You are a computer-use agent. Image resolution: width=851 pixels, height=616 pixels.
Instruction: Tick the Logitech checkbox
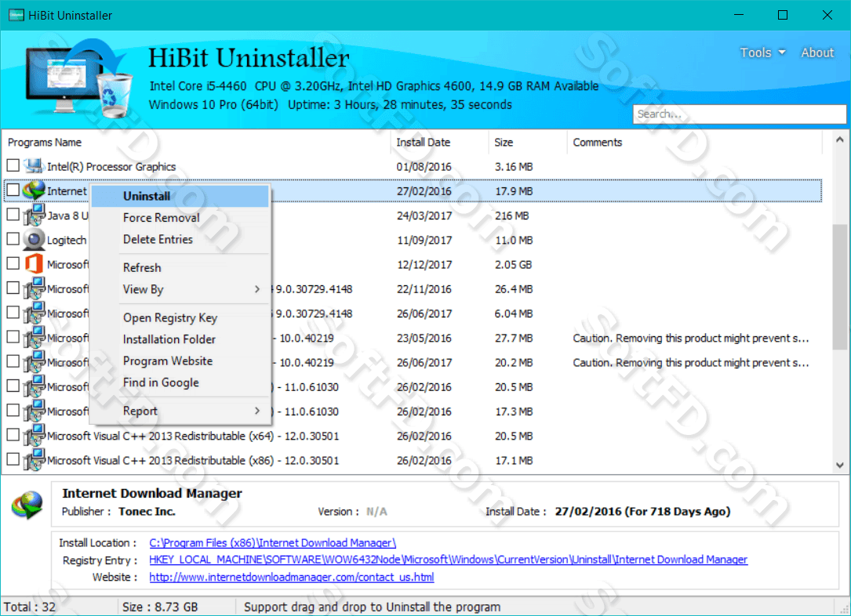(x=13, y=238)
